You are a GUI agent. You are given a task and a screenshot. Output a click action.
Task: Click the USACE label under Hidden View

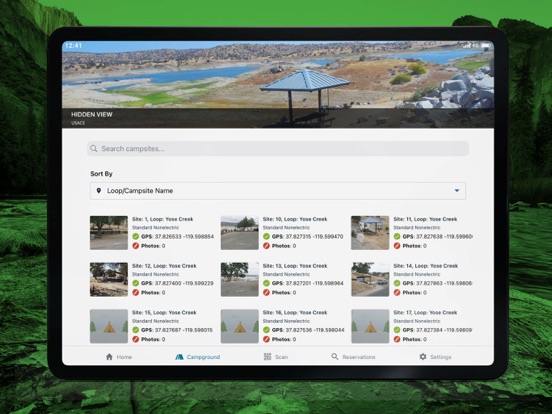coord(78,123)
